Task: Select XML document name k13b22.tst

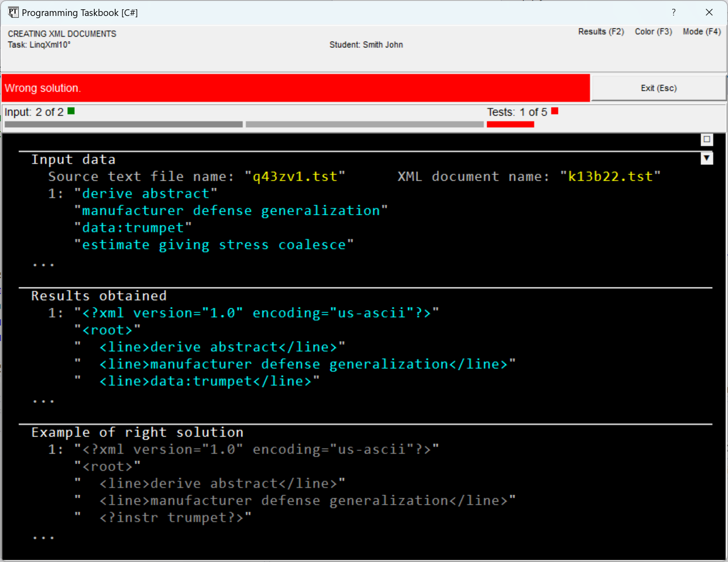Action: pyautogui.click(x=610, y=177)
